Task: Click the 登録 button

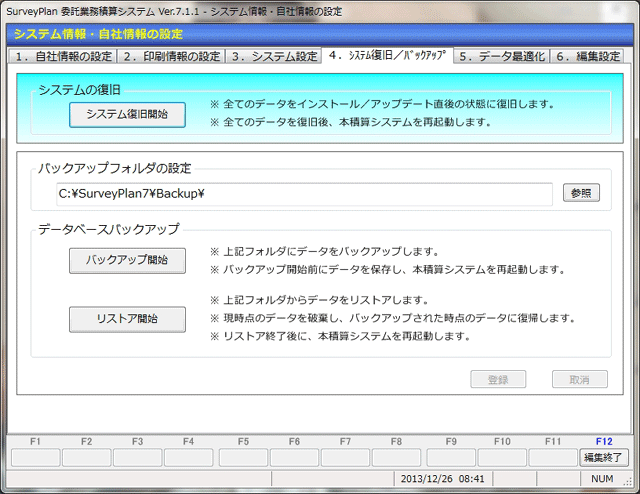Action: 498,379
